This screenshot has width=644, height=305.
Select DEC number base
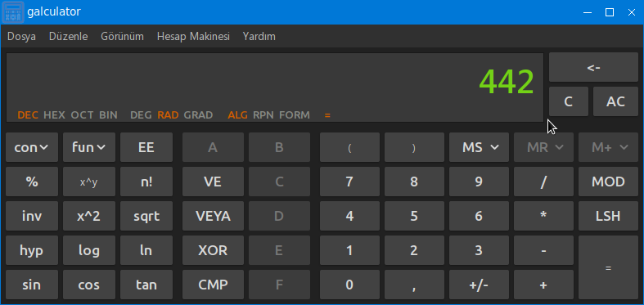tap(28, 115)
